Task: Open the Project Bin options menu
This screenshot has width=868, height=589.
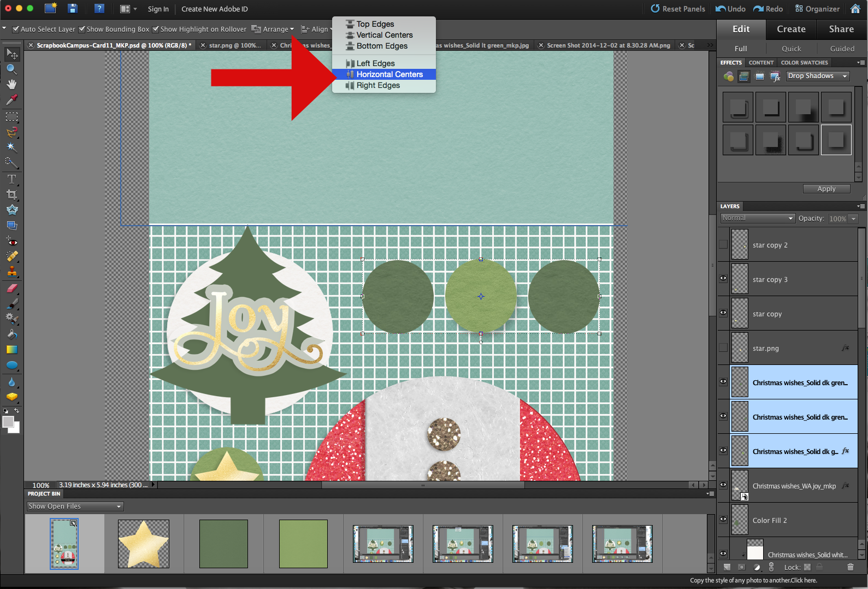Action: 710,493
